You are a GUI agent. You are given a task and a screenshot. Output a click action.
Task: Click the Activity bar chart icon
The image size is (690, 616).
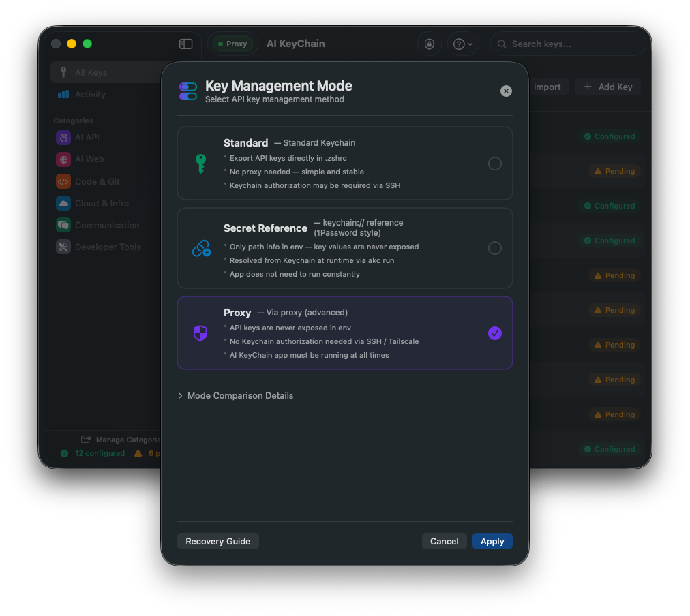pos(63,94)
